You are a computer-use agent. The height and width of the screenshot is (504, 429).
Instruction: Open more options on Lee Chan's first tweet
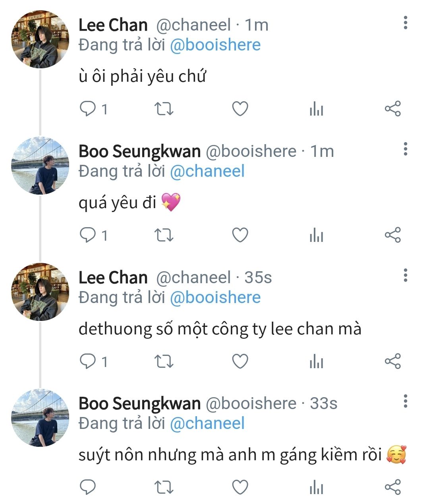(405, 23)
